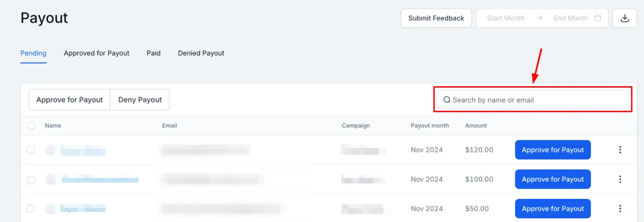
Task: Open three-dot menu for $50.00 row
Action: coord(620,209)
